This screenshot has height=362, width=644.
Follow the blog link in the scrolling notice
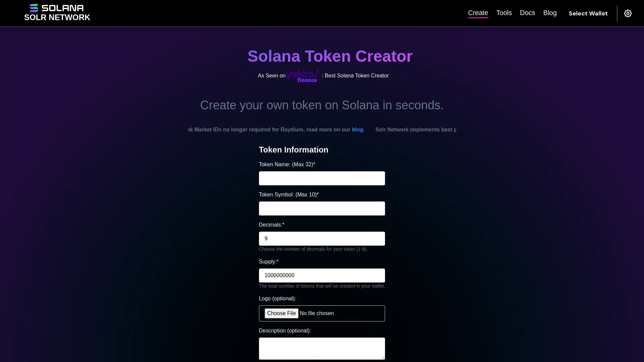[x=357, y=130]
